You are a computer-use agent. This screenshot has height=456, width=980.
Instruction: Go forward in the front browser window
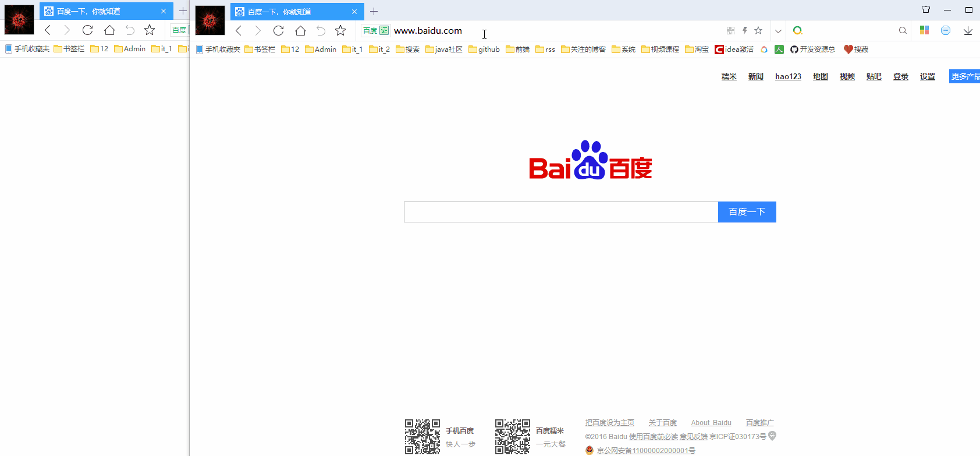tap(258, 30)
